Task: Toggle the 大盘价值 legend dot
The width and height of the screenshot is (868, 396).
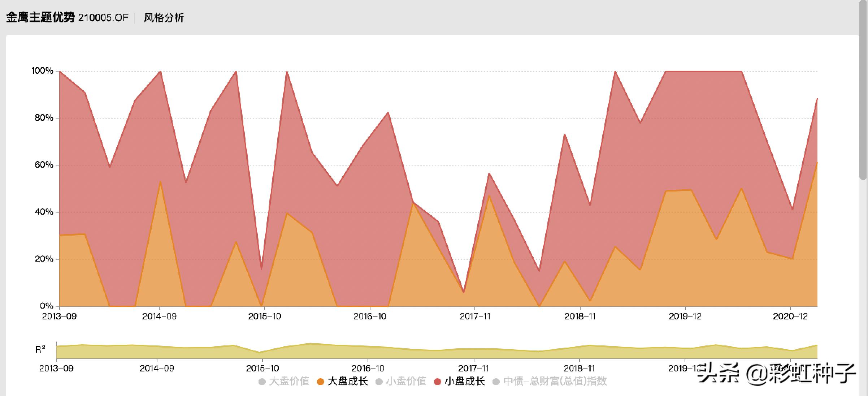Action: 262,382
